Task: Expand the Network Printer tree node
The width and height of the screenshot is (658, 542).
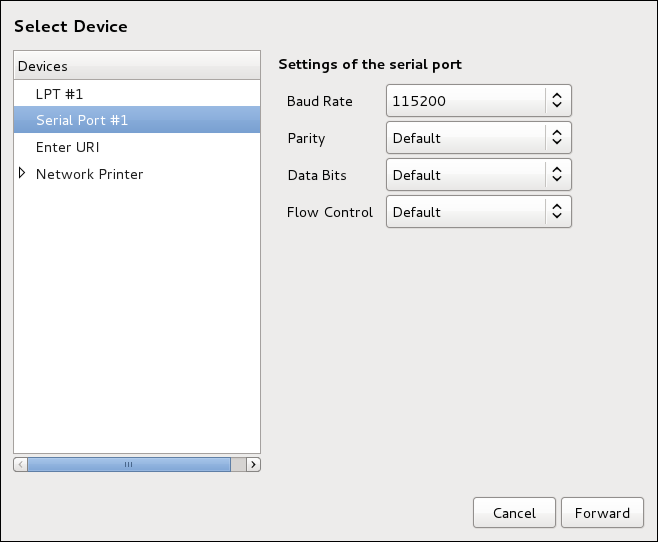Action: [x=22, y=173]
